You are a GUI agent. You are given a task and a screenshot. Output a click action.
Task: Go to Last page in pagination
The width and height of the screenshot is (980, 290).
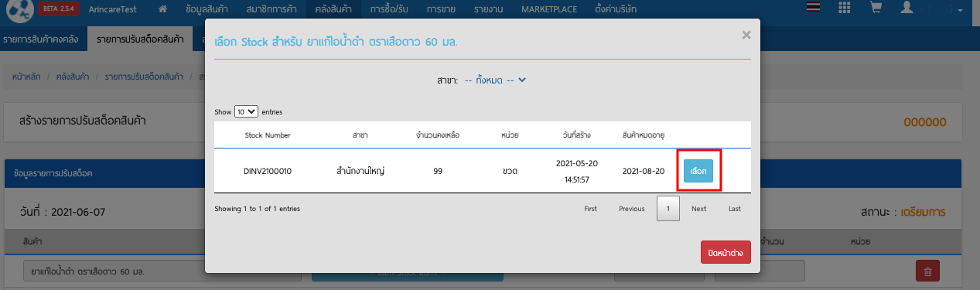click(x=735, y=209)
